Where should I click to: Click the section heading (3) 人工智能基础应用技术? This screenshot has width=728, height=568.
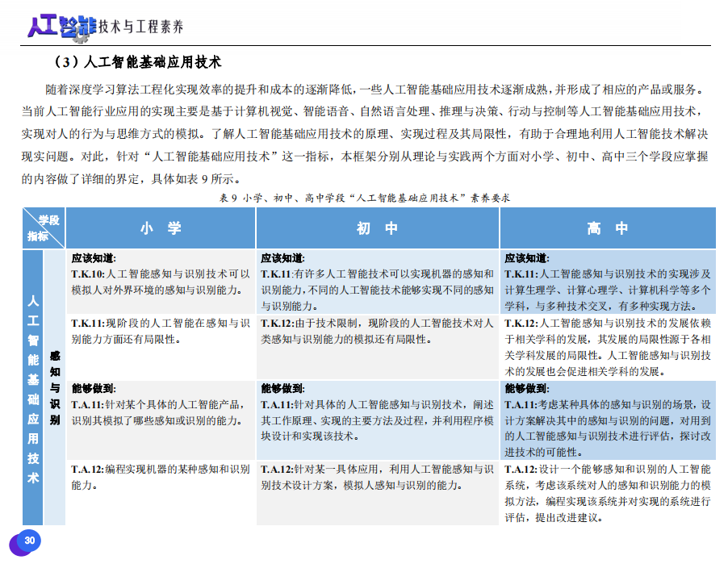[136, 62]
